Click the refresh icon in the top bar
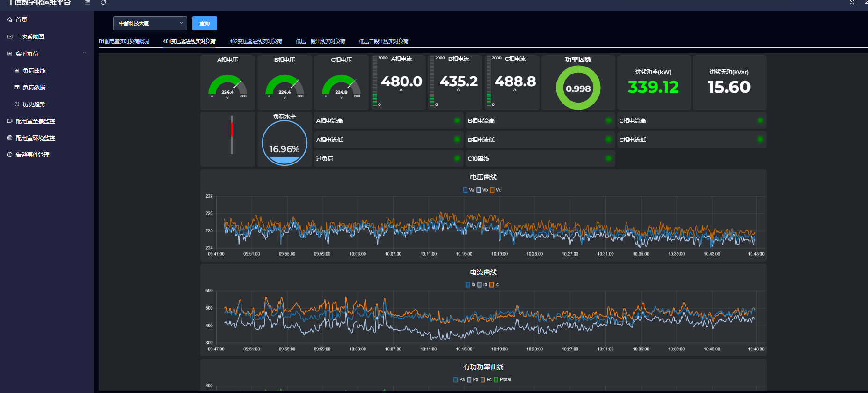Image resolution: width=868 pixels, height=393 pixels. coord(103,2)
